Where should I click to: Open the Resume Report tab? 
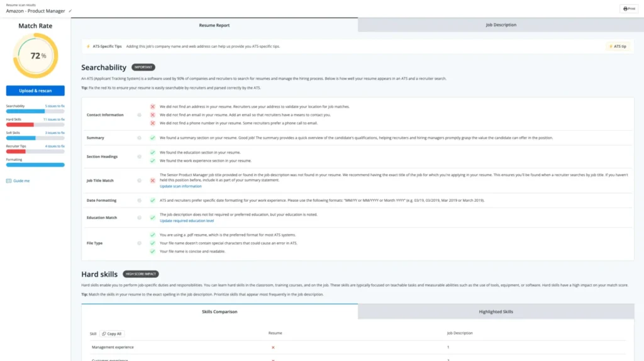coord(214,25)
